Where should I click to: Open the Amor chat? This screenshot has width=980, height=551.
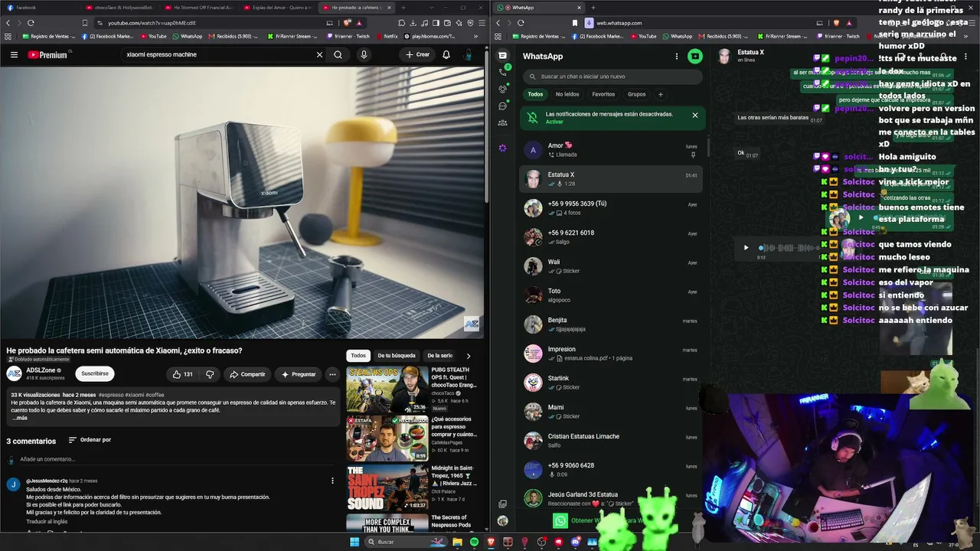pyautogui.click(x=612, y=149)
